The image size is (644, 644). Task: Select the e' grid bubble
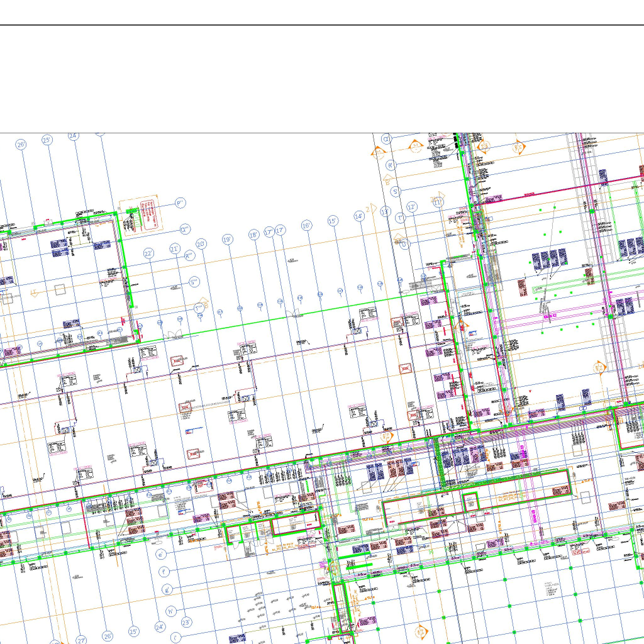click(x=162, y=555)
